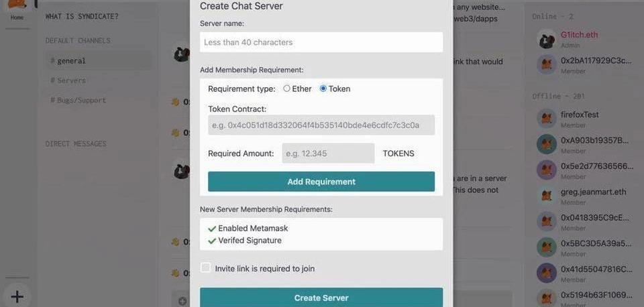644x307 pixels.
Task: Click the Required Amount field
Action: click(x=328, y=153)
